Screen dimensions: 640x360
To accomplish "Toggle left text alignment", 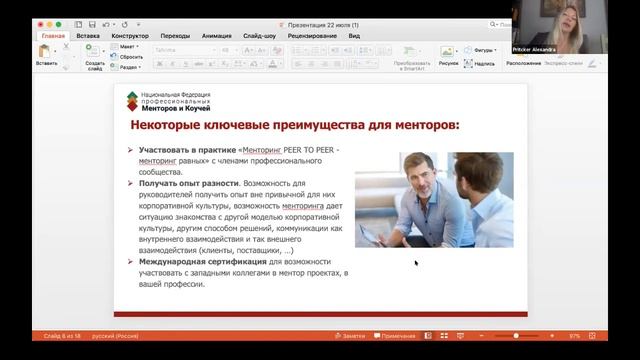I will [298, 64].
